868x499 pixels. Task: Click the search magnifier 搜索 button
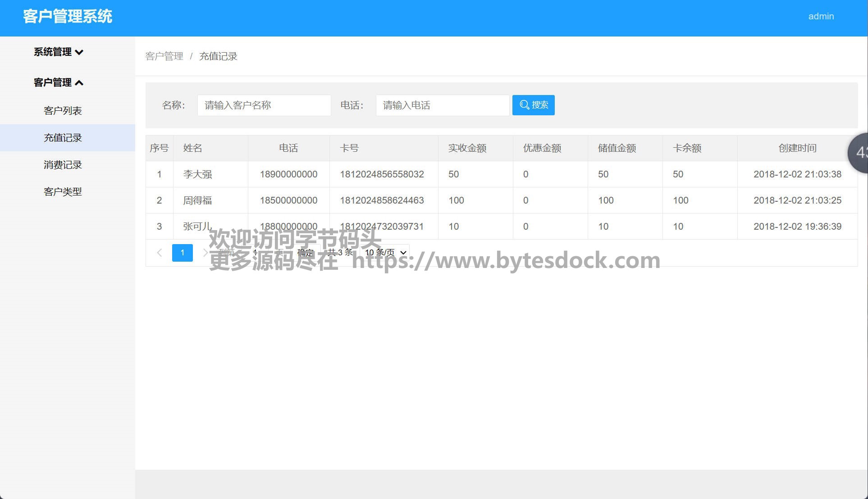[x=533, y=105]
